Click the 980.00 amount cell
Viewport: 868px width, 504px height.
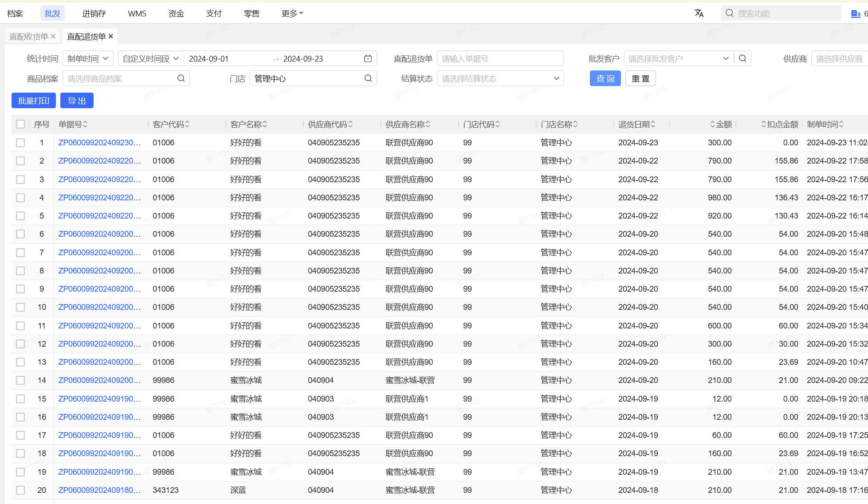click(x=720, y=198)
